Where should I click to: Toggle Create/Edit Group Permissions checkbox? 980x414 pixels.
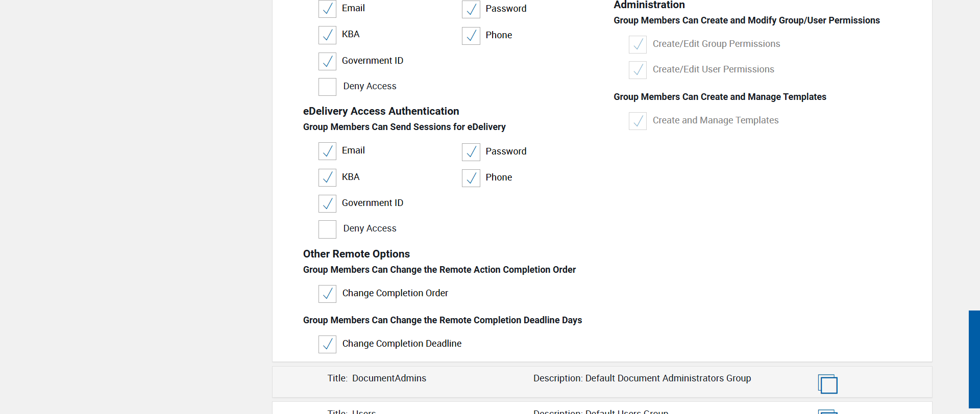pyautogui.click(x=638, y=44)
